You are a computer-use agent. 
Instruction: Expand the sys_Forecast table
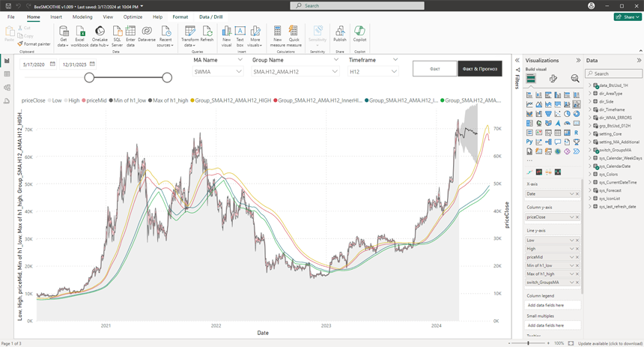[x=590, y=190]
